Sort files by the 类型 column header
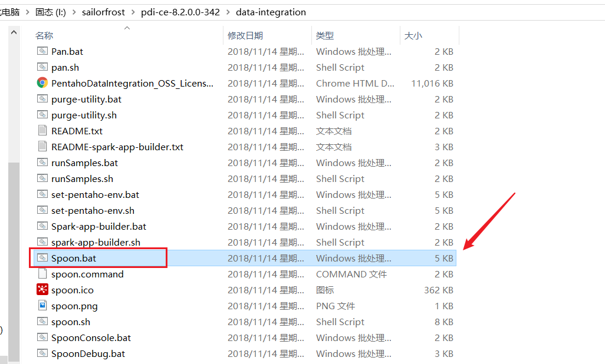 click(324, 35)
